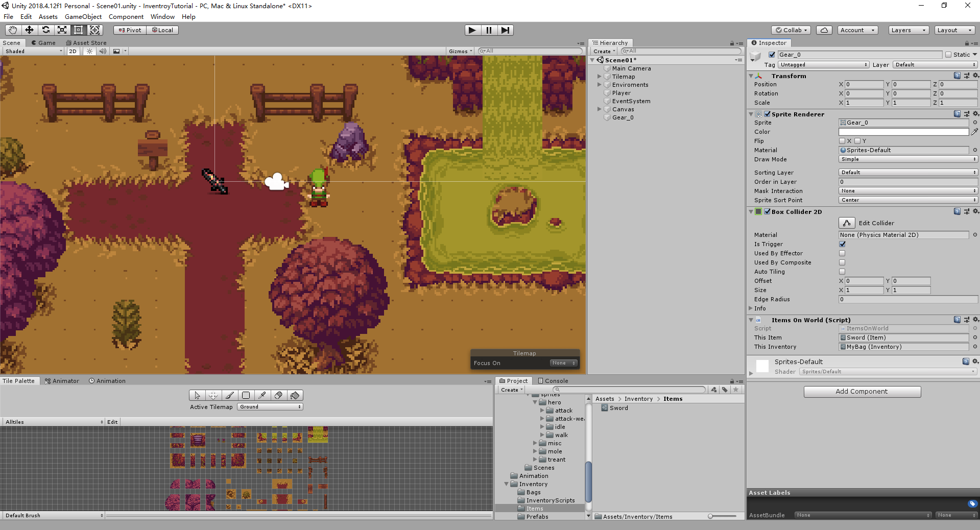Click the Edit Collider button

[x=846, y=223]
